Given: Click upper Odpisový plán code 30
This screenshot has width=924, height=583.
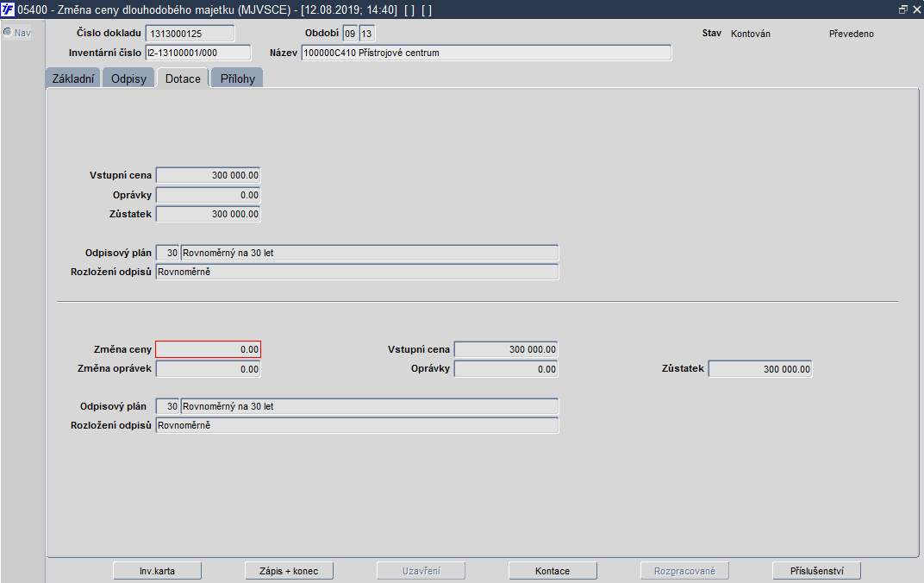Looking at the screenshot, I should (167, 253).
